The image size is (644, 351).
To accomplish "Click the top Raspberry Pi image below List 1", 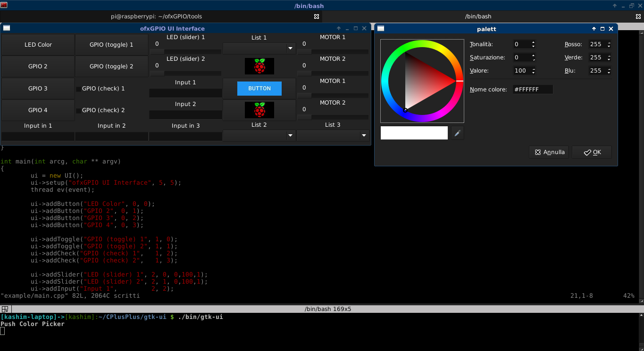I will (x=259, y=66).
